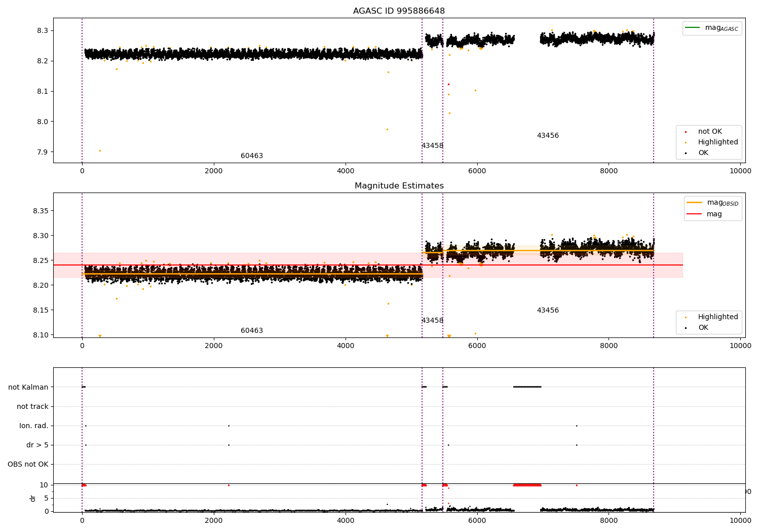Click x-axis tick 10000 of the AGASC plot
760x532 pixels.
click(740, 171)
